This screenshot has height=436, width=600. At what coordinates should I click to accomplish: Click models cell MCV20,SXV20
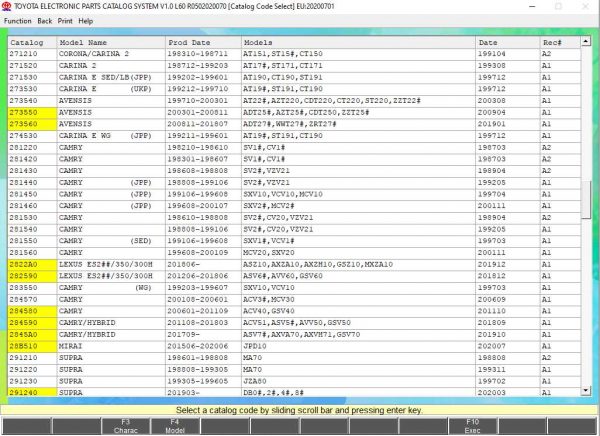click(x=269, y=253)
